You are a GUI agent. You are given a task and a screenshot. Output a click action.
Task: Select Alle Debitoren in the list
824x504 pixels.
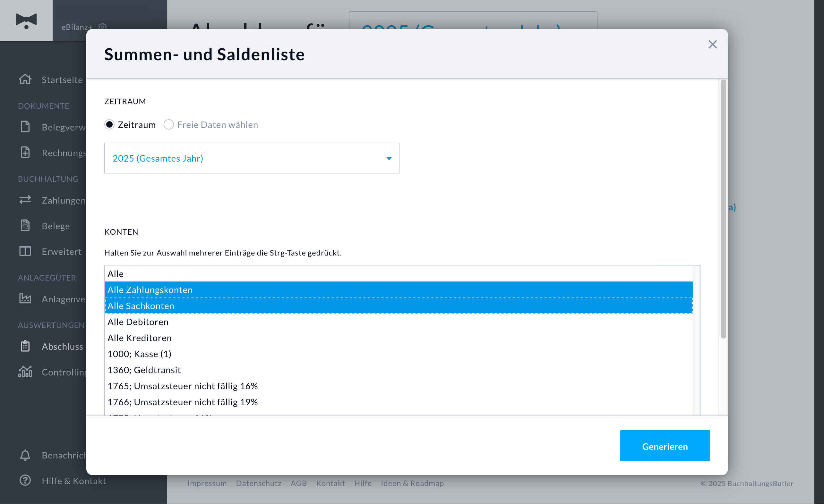click(x=399, y=322)
